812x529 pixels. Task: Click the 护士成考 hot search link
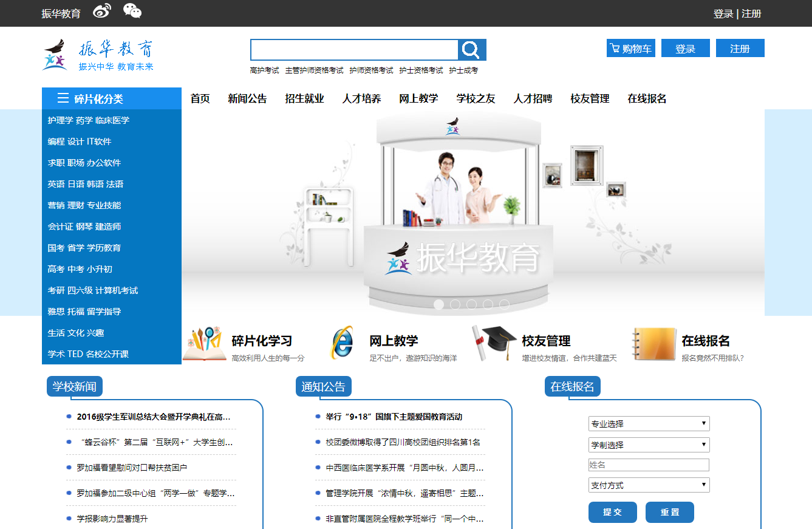point(463,70)
